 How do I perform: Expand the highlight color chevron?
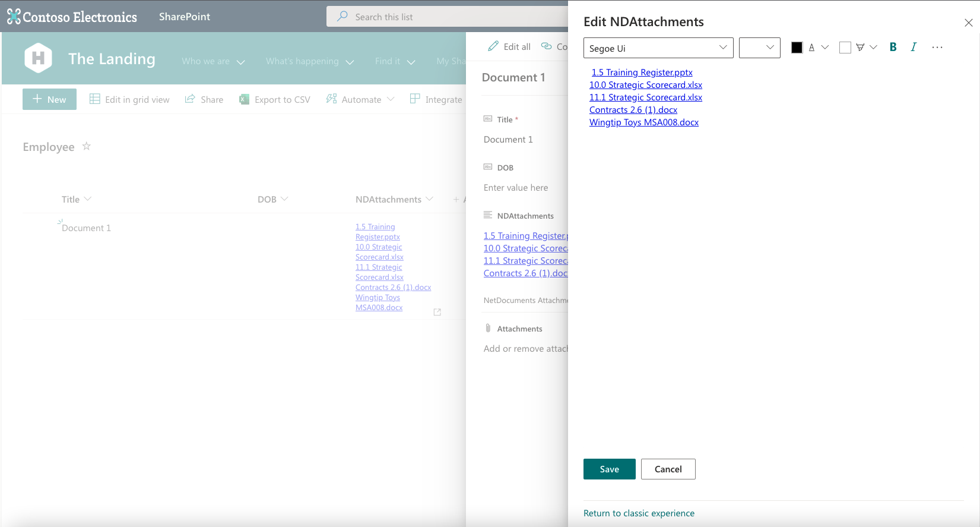click(873, 48)
